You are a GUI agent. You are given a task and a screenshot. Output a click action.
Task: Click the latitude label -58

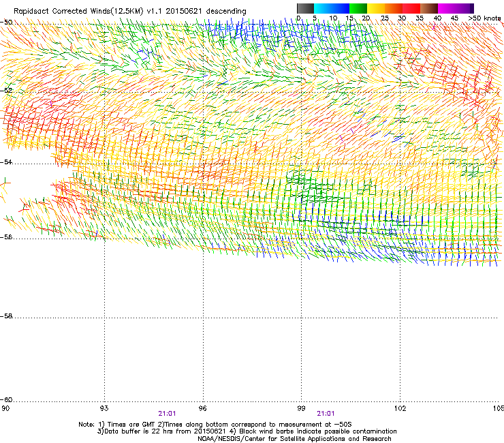(x=6, y=316)
